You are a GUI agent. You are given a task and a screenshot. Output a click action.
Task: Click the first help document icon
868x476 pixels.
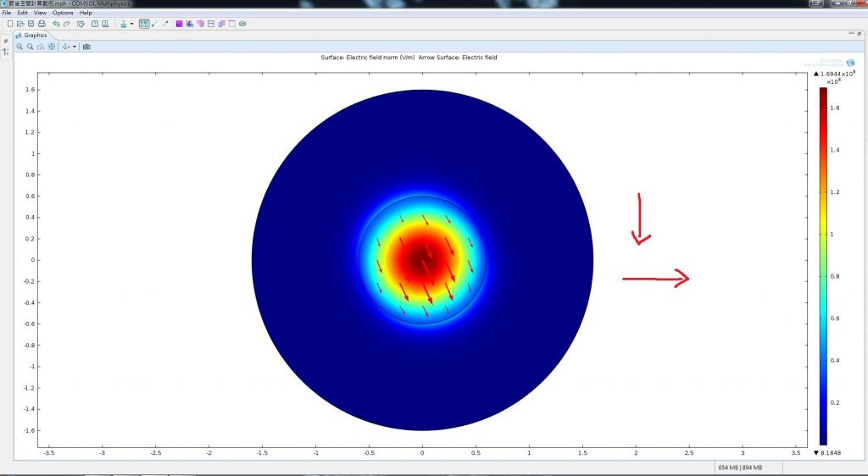pyautogui.click(x=95, y=24)
